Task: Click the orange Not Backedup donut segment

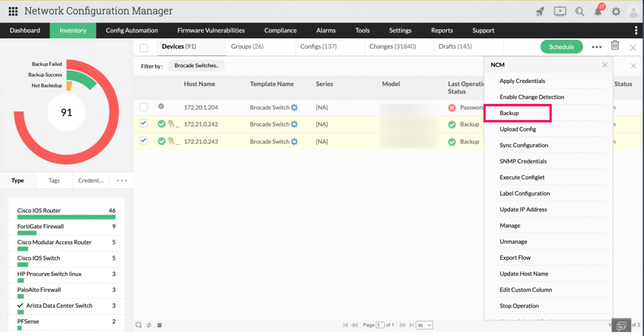Action: [69, 86]
